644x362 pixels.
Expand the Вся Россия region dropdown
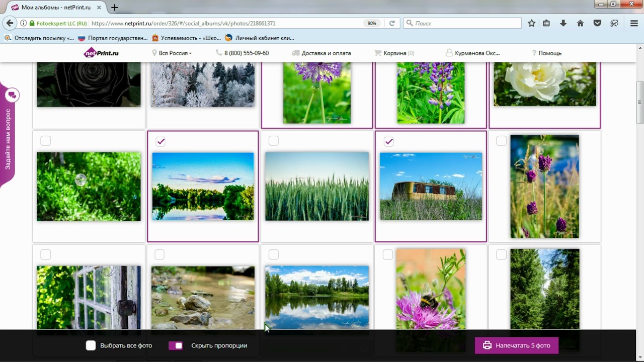[175, 53]
